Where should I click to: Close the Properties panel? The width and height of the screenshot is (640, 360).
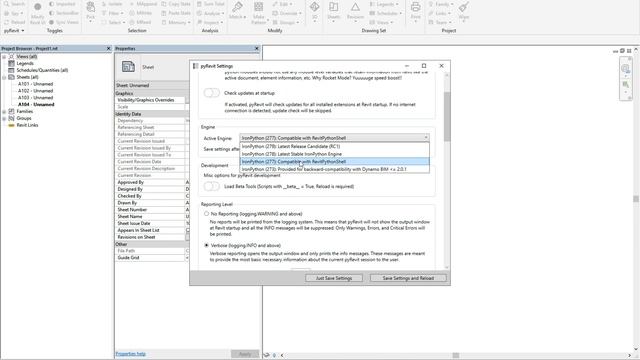(257, 49)
